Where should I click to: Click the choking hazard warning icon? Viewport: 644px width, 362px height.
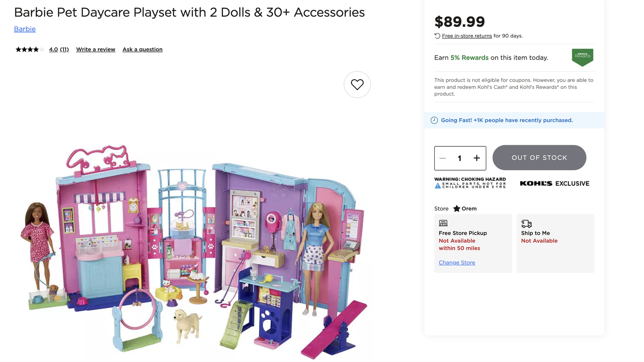(x=438, y=185)
